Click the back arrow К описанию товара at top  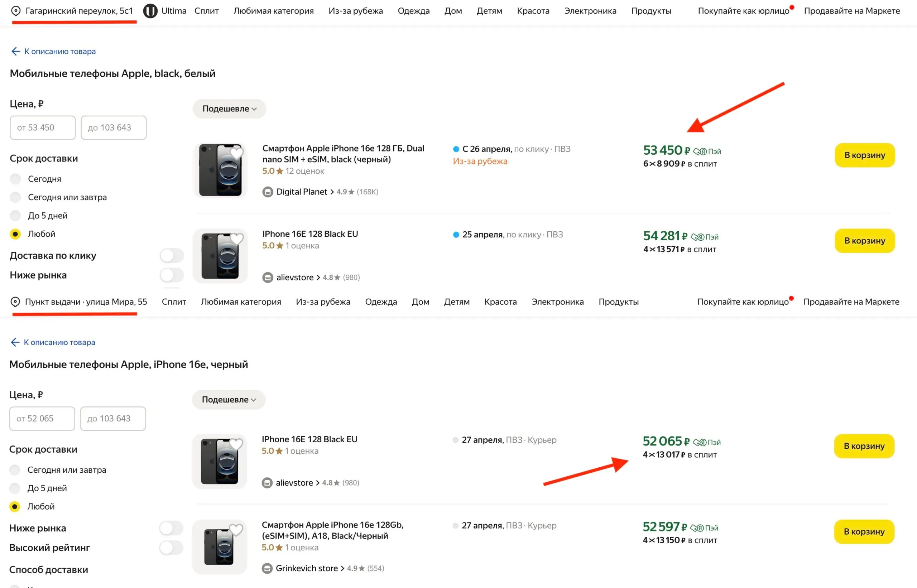pos(16,51)
